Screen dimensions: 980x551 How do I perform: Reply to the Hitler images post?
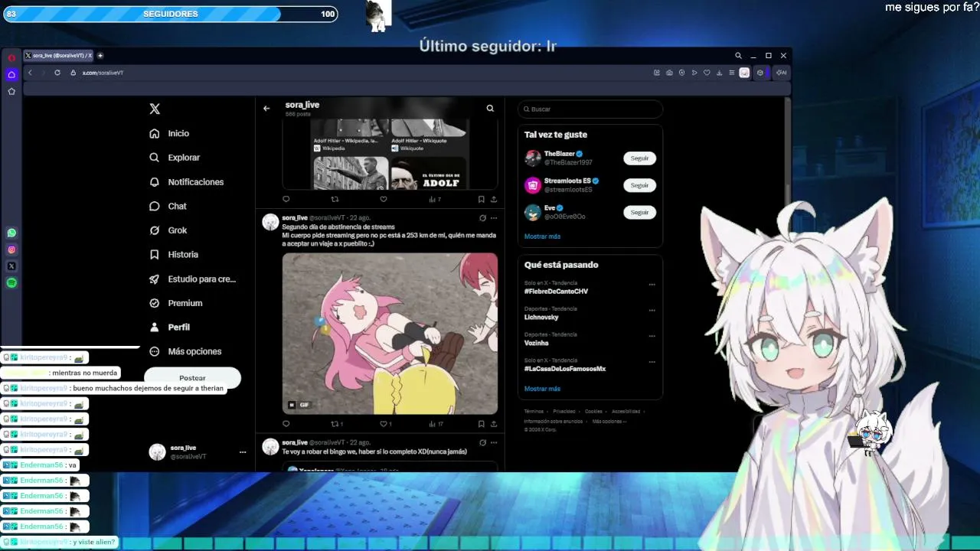286,199
